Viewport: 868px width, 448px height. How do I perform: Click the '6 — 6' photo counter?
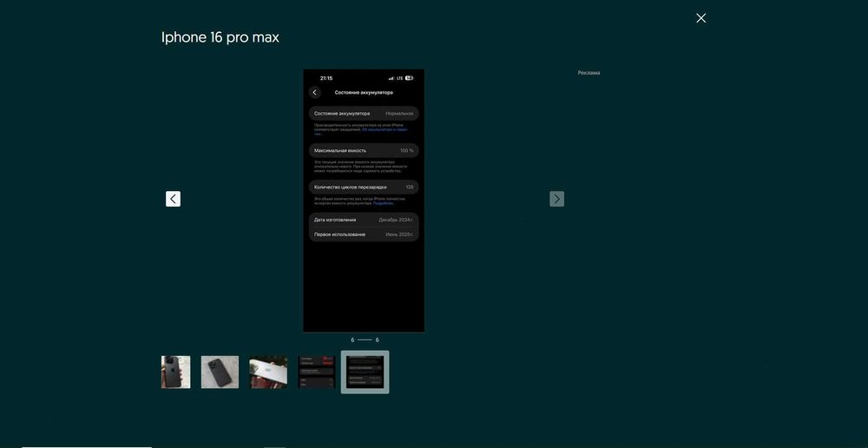pos(365,340)
